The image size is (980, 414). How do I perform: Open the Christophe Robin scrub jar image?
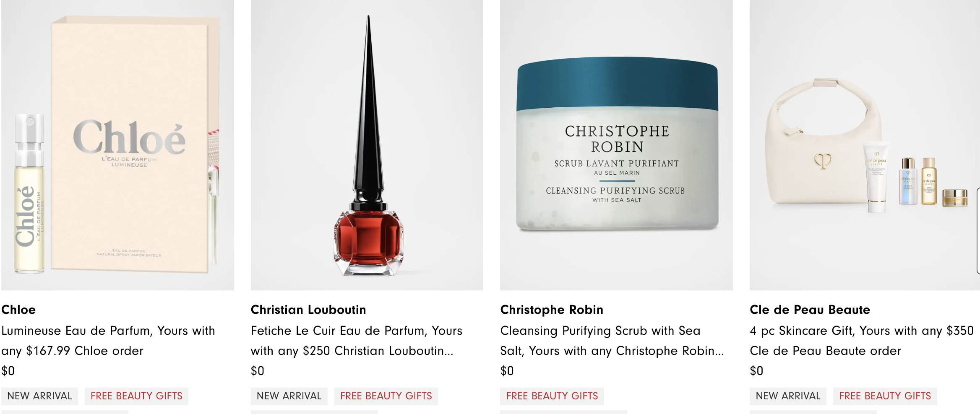(616, 145)
